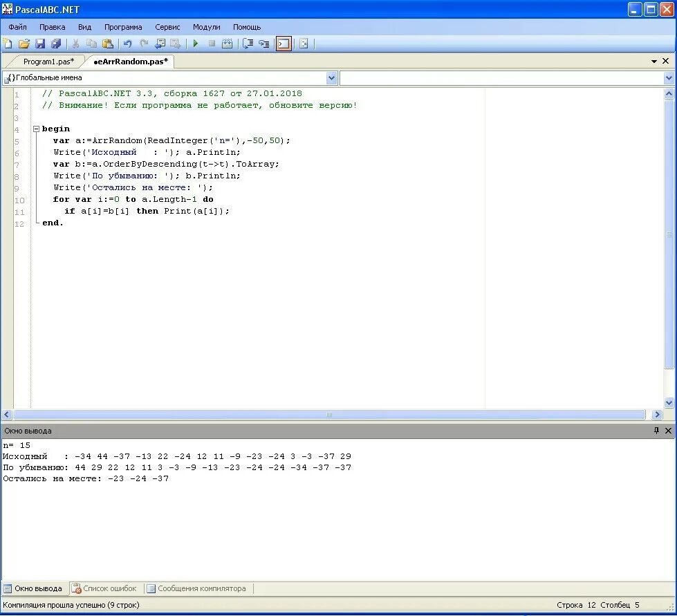The image size is (677, 616).
Task: Click the line with ArrRandom call
Action: pyautogui.click(x=171, y=141)
